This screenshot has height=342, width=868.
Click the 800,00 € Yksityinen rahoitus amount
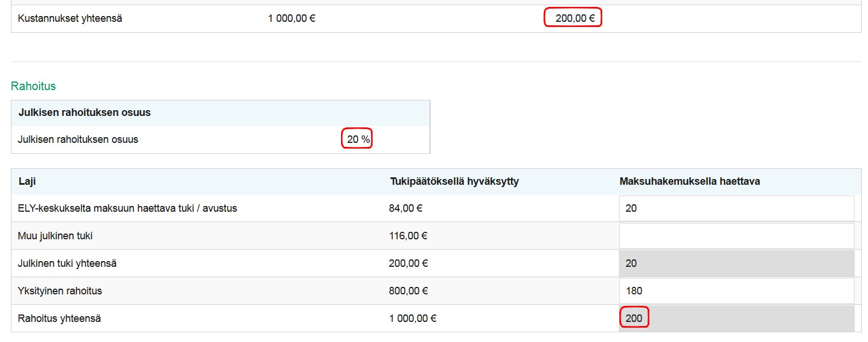coord(408,291)
